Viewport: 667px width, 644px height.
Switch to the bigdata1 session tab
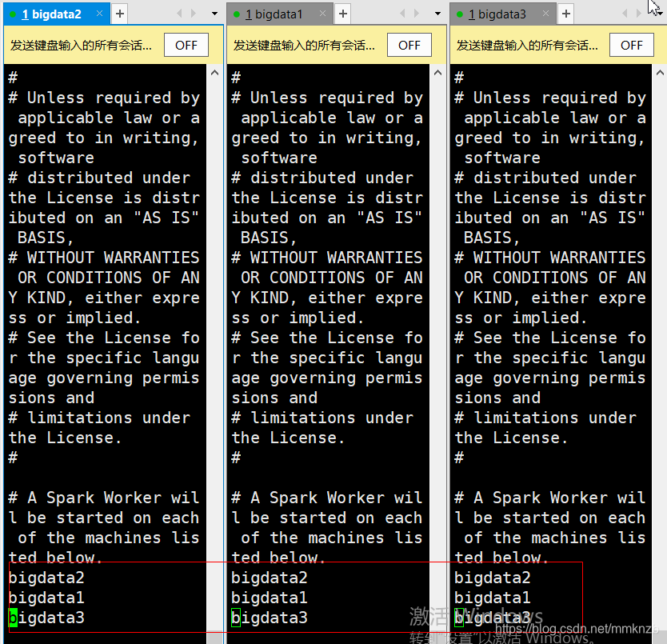pos(279,14)
